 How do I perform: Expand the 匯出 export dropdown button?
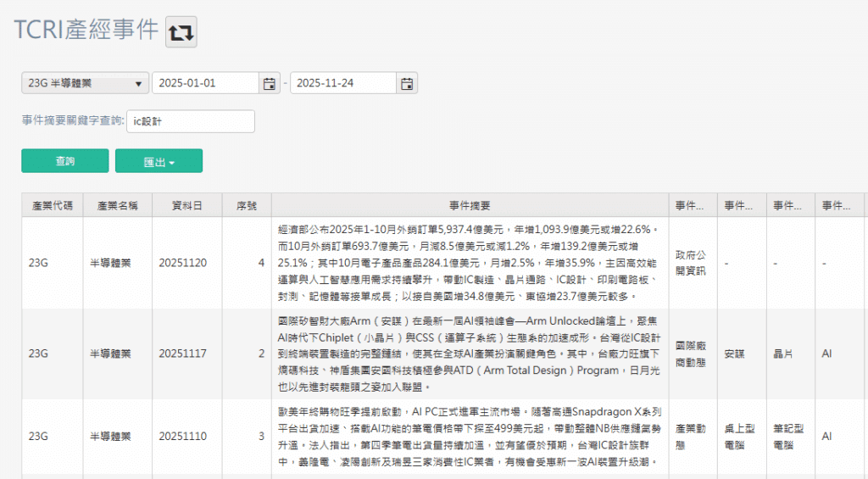point(159,161)
